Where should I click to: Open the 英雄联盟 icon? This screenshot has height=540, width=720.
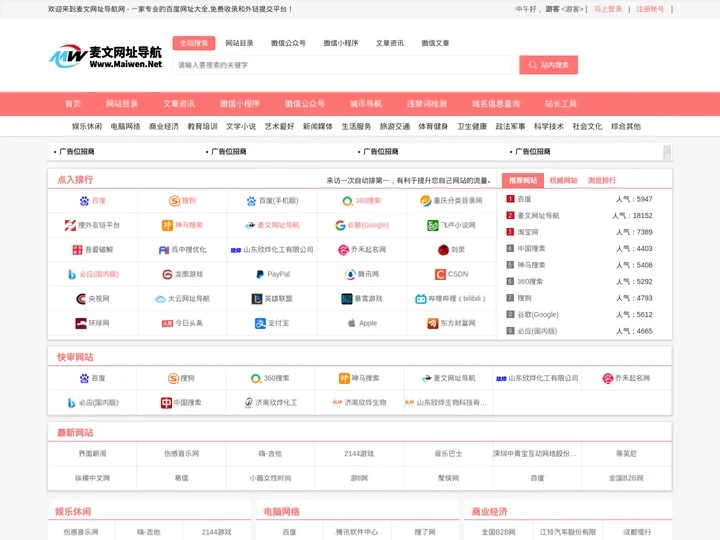[257, 298]
